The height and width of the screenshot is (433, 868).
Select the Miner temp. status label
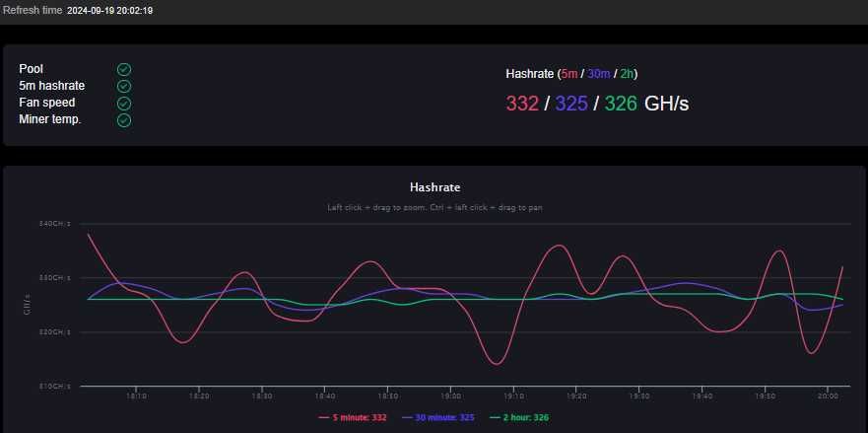click(50, 119)
